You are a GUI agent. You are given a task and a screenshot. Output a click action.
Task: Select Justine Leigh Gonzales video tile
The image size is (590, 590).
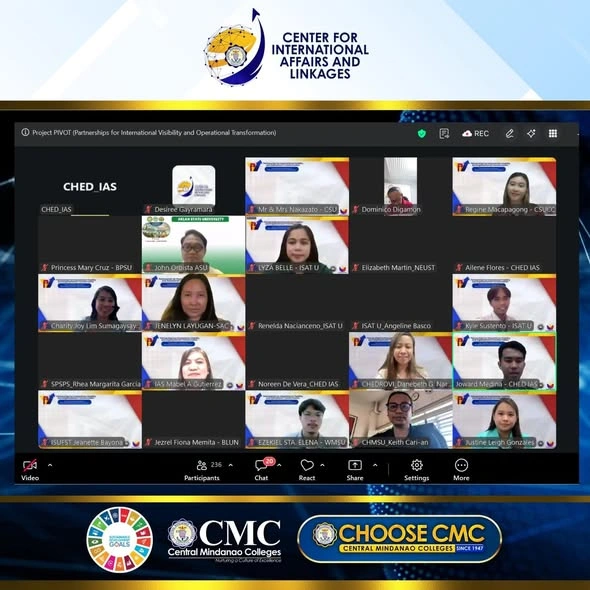(504, 419)
